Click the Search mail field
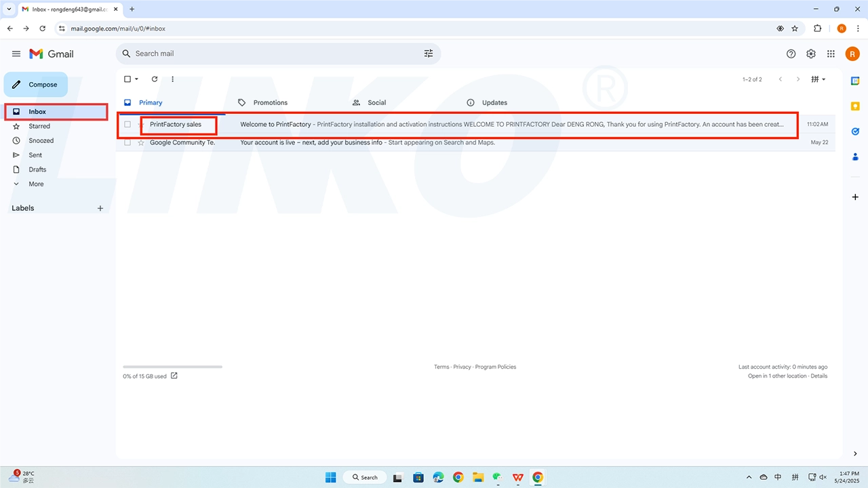The width and height of the screenshot is (868, 488). (x=278, y=54)
